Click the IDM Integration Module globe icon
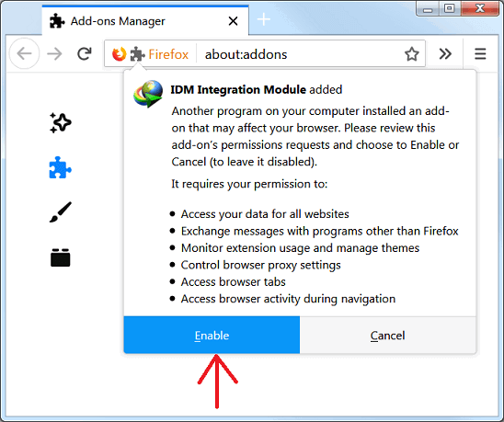Image resolution: width=504 pixels, height=422 pixels. [148, 94]
